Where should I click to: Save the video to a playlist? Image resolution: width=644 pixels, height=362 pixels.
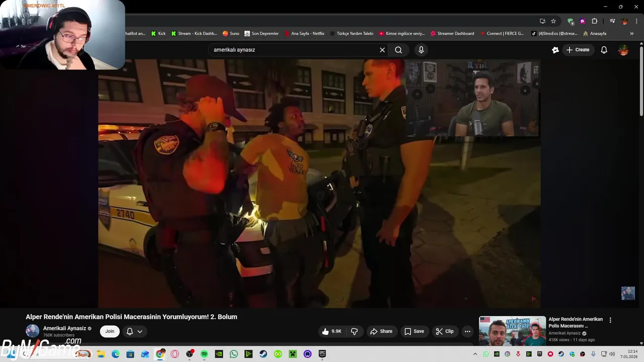pyautogui.click(x=414, y=331)
